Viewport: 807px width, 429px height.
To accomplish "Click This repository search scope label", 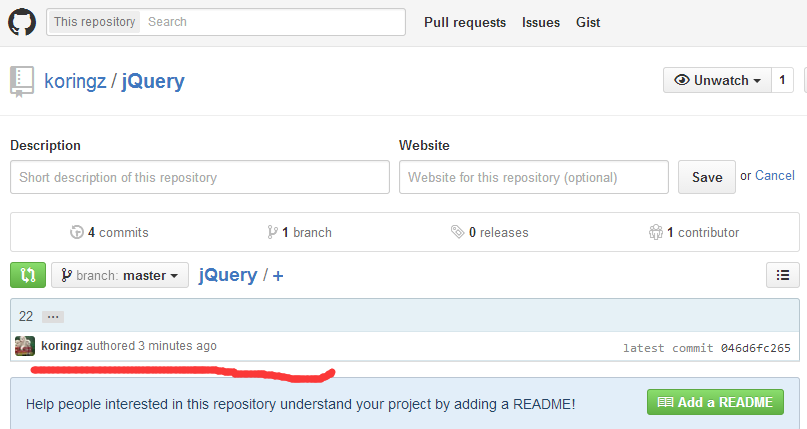I will click(x=95, y=22).
